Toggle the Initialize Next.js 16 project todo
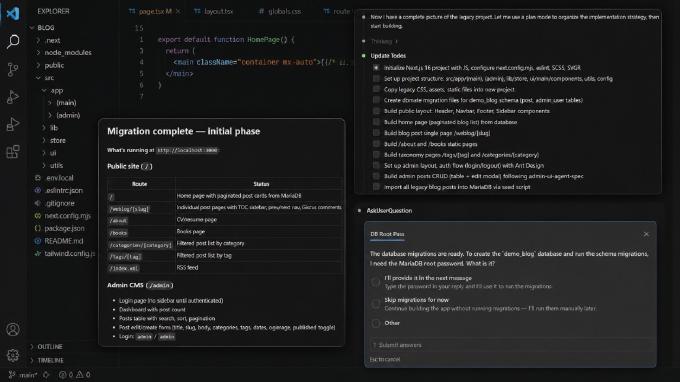This screenshot has width=680, height=382. pyautogui.click(x=376, y=68)
